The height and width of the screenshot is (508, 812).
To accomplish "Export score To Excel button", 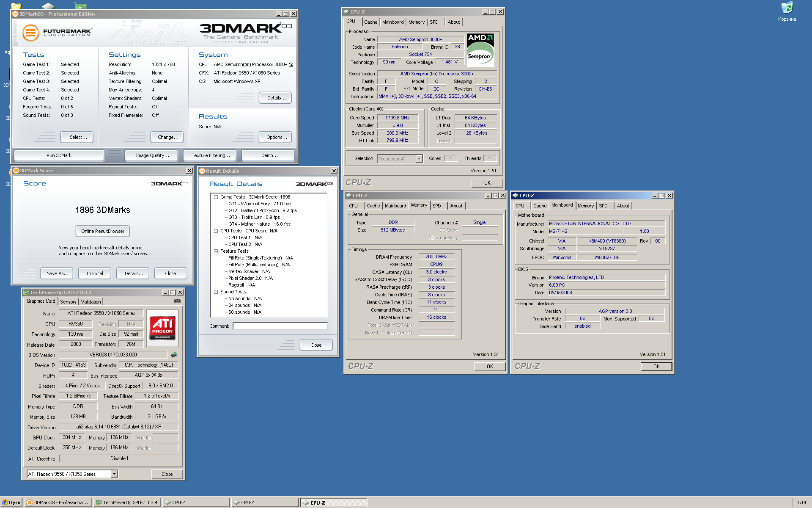I will [94, 273].
